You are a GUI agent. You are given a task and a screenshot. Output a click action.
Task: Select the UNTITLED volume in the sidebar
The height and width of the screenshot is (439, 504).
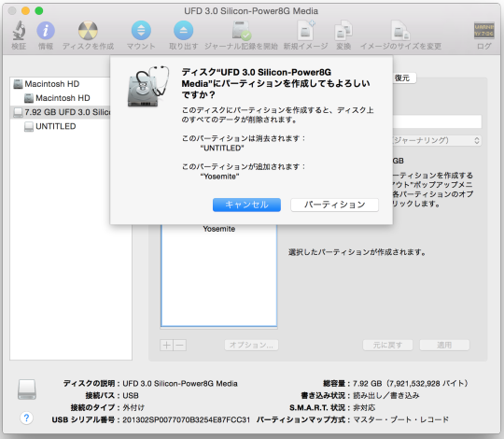pos(61,126)
